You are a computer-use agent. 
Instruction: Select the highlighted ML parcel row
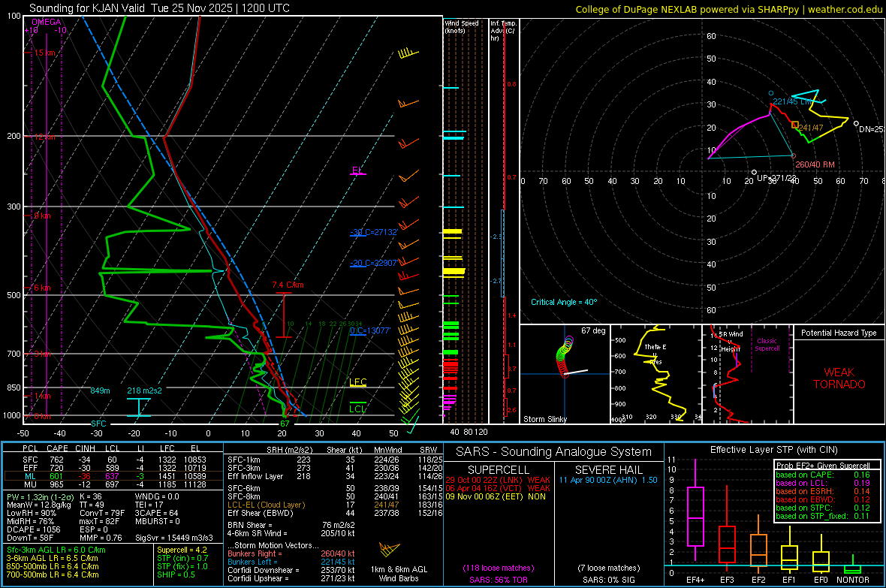coord(112,476)
